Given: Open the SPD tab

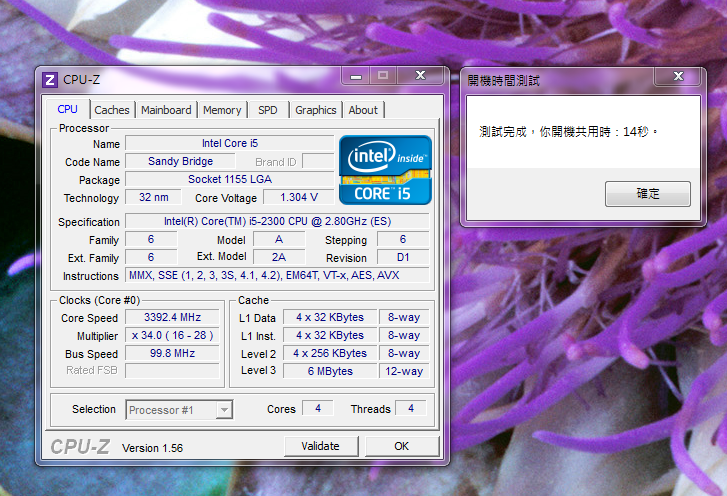Looking at the screenshot, I should (x=268, y=110).
